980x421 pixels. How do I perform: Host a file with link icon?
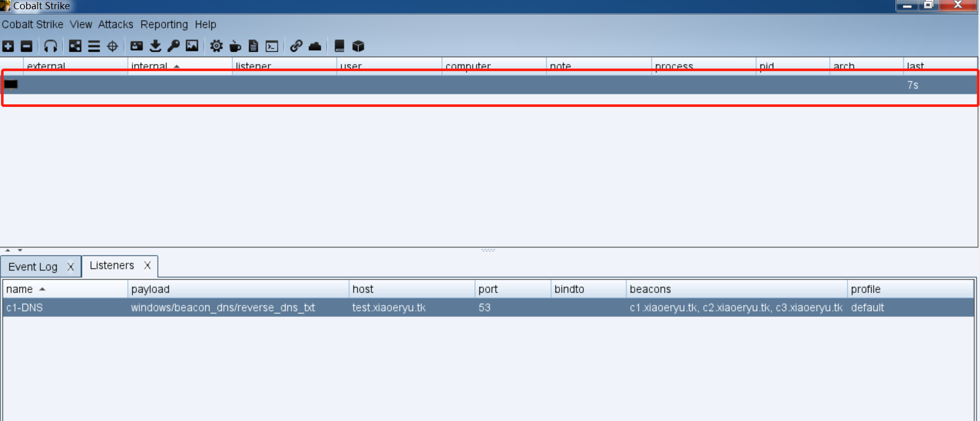(296, 47)
